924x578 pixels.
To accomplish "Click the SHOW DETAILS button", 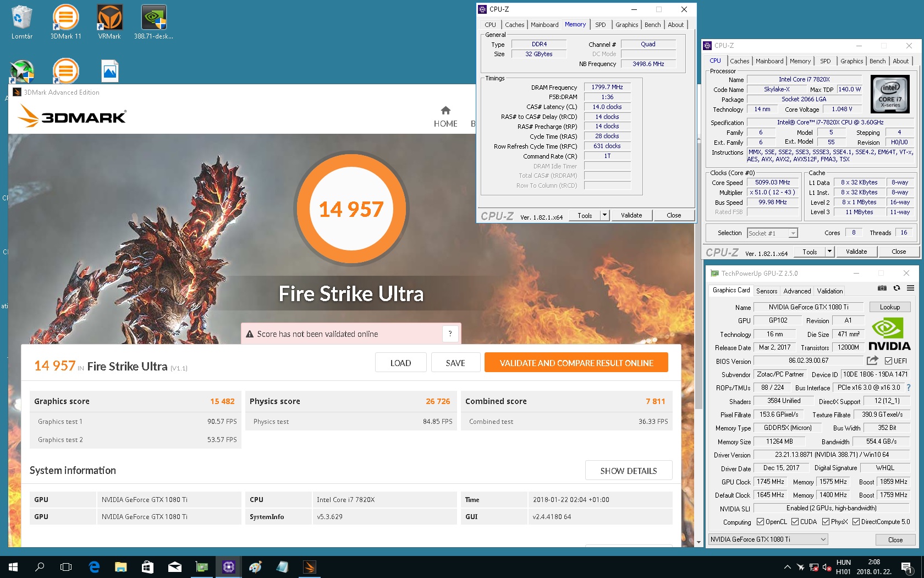I will click(x=629, y=471).
